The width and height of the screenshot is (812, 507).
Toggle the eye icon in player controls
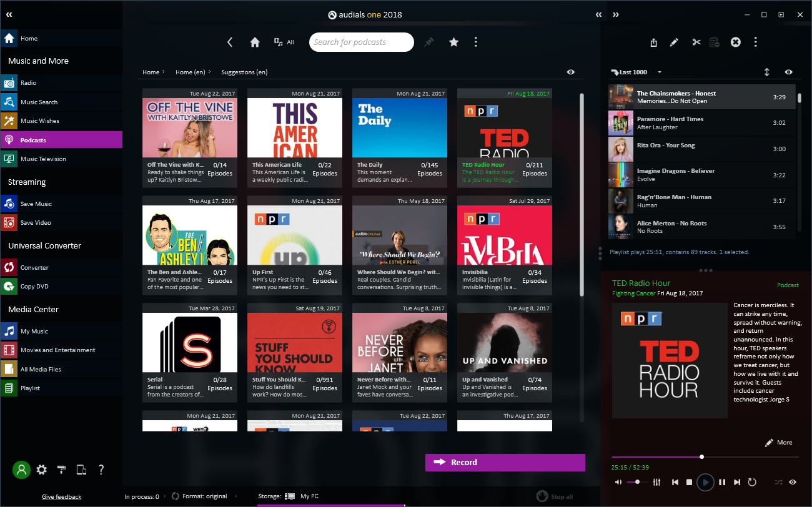coord(793,482)
